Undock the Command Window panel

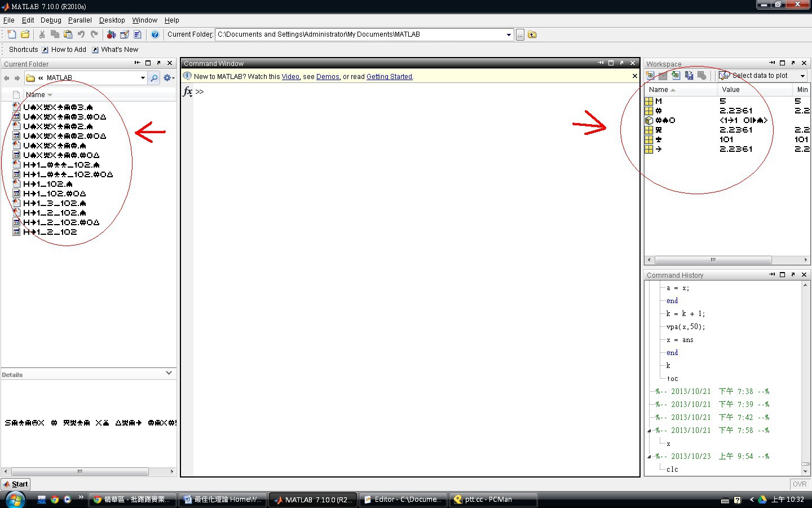coord(621,63)
